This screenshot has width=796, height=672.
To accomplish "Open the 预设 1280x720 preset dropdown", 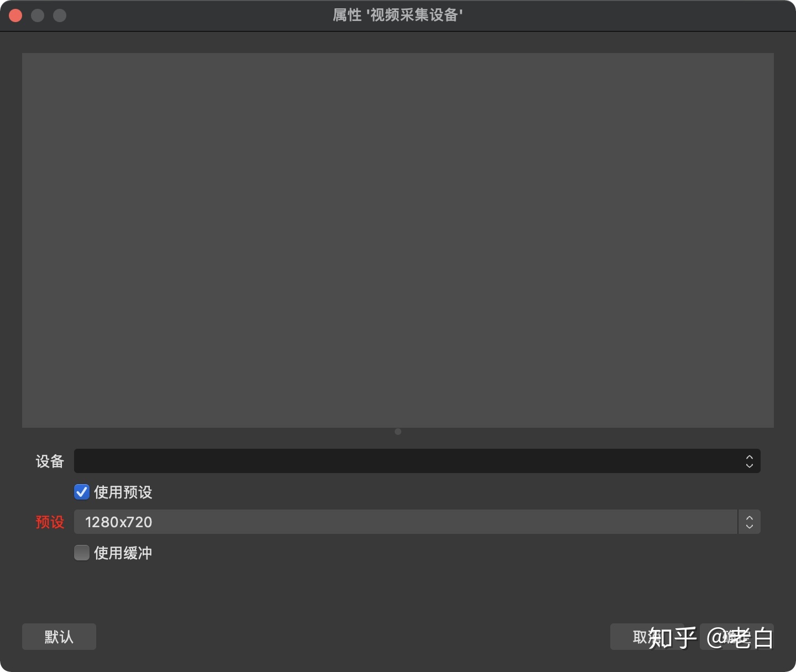I will coord(417,522).
